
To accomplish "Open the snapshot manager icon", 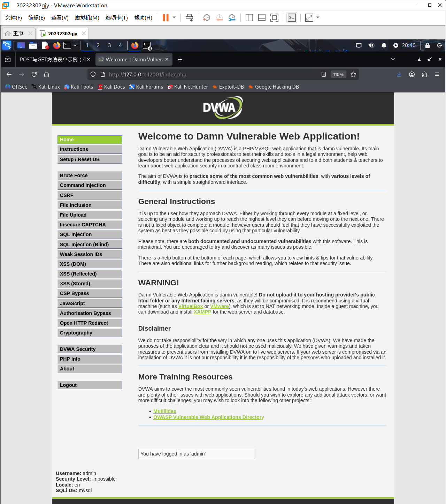I will pyautogui.click(x=232, y=18).
